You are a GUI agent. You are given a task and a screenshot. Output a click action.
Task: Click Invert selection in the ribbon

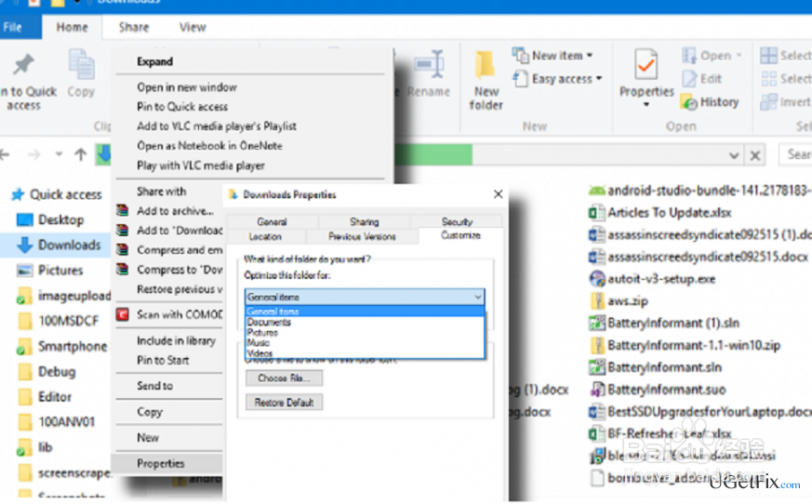785,102
